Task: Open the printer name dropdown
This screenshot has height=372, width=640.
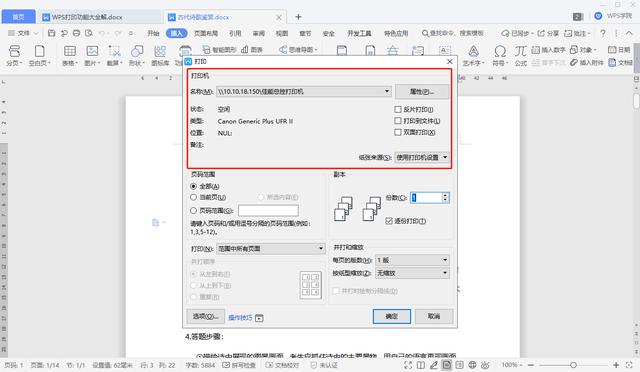Action: pyautogui.click(x=304, y=91)
